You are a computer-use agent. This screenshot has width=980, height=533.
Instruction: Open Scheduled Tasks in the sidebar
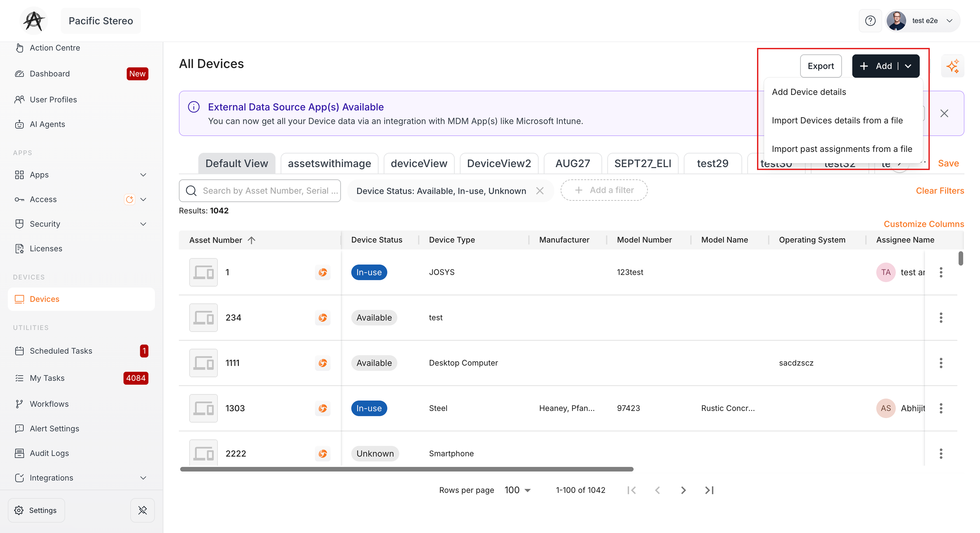pyautogui.click(x=81, y=351)
